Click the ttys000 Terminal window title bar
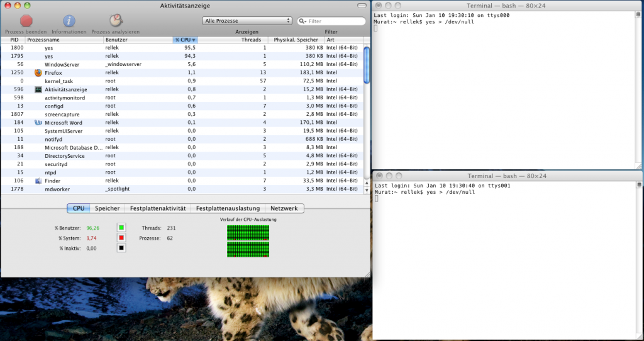 click(508, 6)
